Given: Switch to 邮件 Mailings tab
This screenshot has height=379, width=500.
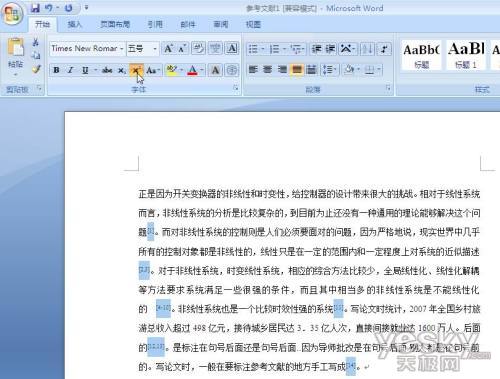Looking at the screenshot, I should pos(188,24).
